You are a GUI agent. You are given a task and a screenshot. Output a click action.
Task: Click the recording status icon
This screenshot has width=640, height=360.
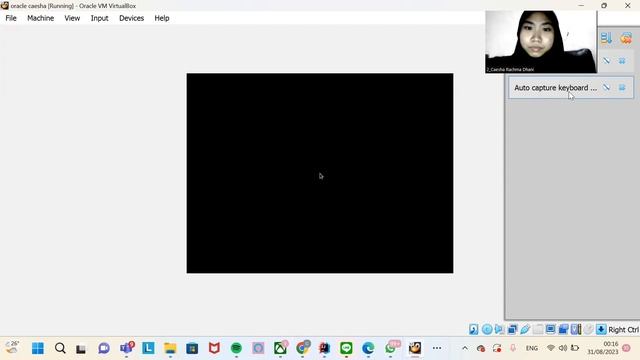point(563,329)
